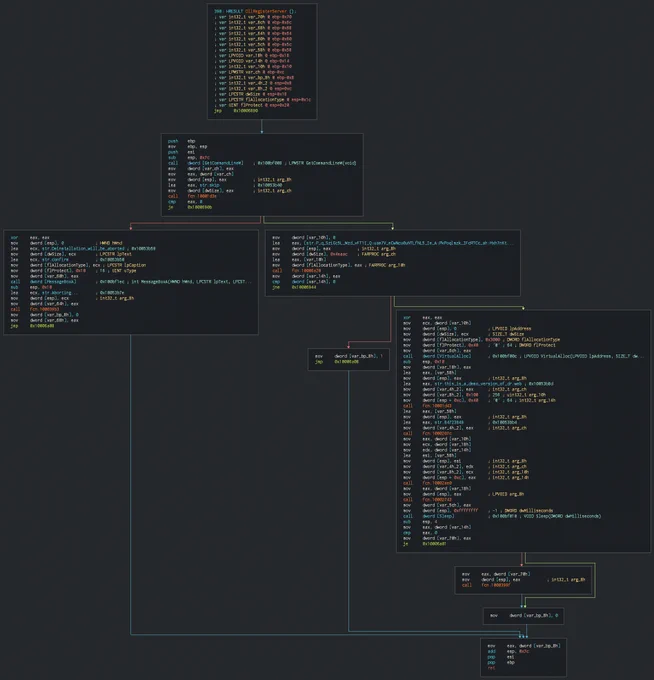Click the jmp instruction ending the header block
654x680 pixels.
236,111
